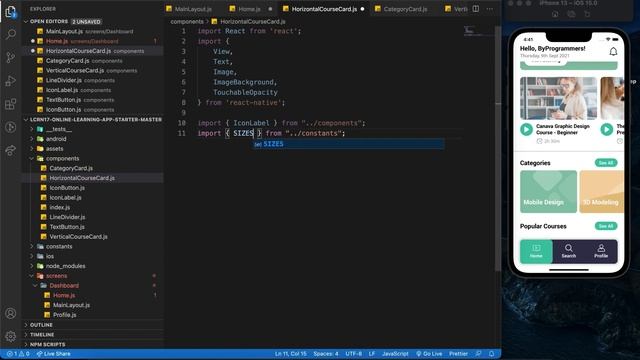This screenshot has width=640, height=360.
Task: Tap the Profile tab in simulator app
Action: click(x=601, y=251)
